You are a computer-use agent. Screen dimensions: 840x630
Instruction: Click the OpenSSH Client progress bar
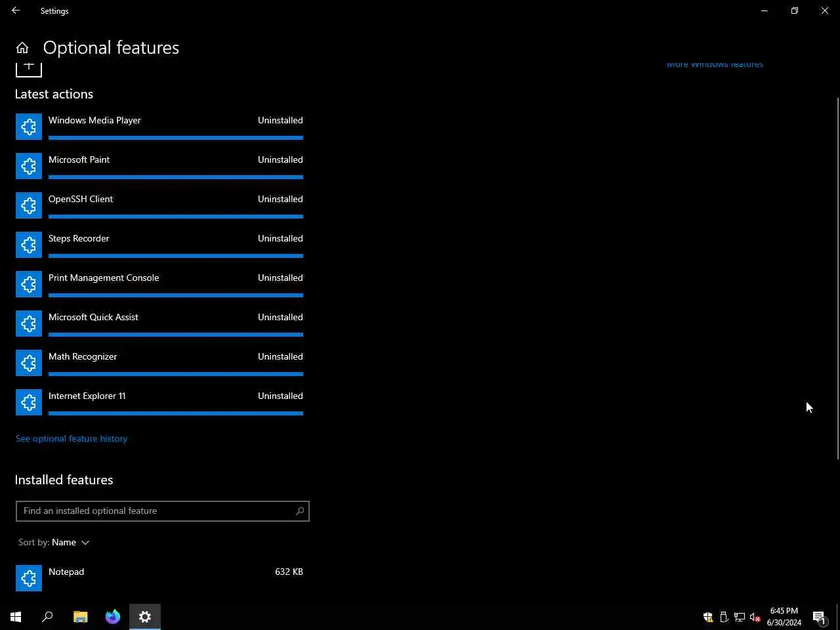[176, 217]
